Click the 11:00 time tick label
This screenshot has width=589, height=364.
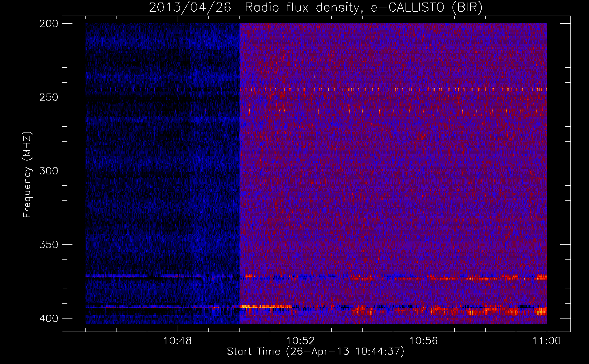(546, 341)
